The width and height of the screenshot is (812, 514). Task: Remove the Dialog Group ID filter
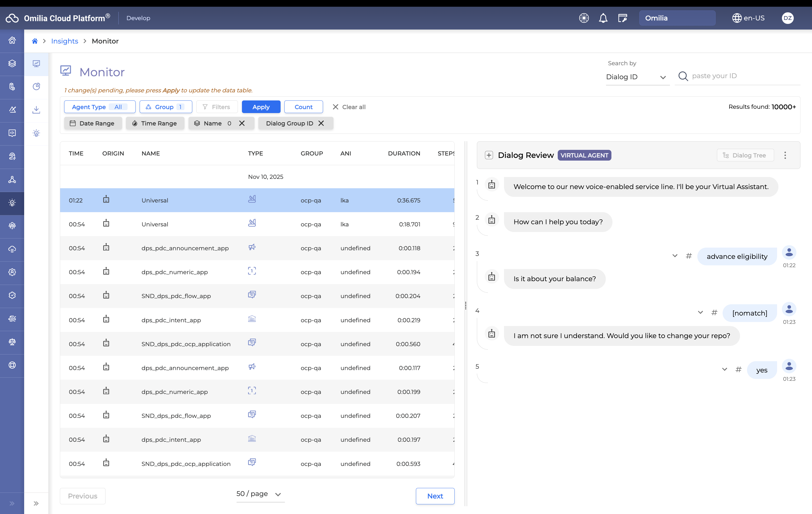[321, 123]
